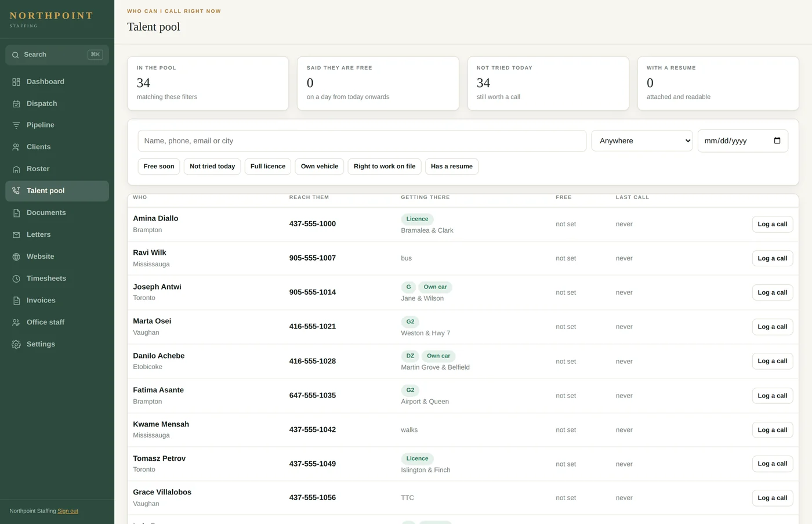Open the date picker calendar icon
Viewport: 812px width, 524px height.
777,140
